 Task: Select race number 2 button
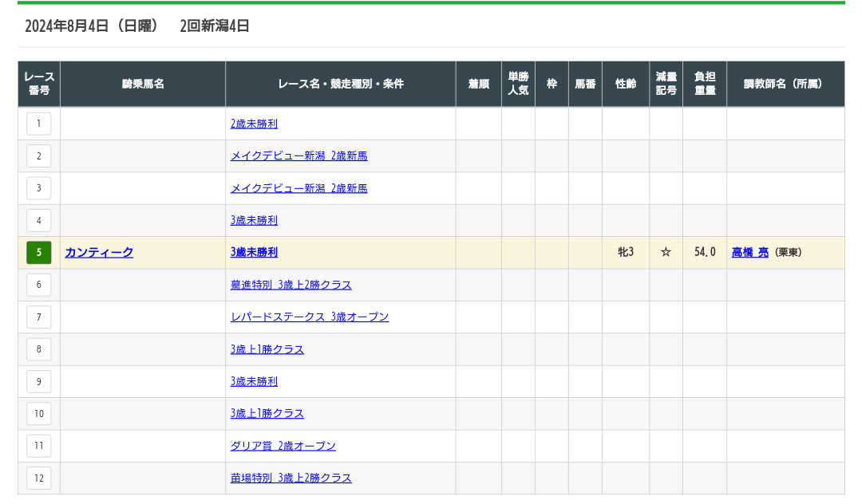(38, 156)
